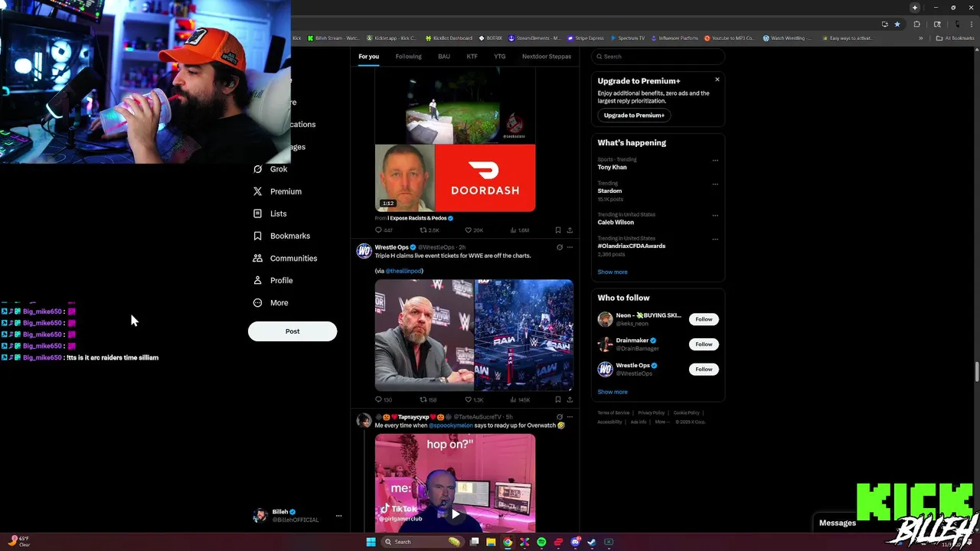Open the Chrome extensions puzzle icon
This screenshot has height=551, width=980.
point(917,24)
